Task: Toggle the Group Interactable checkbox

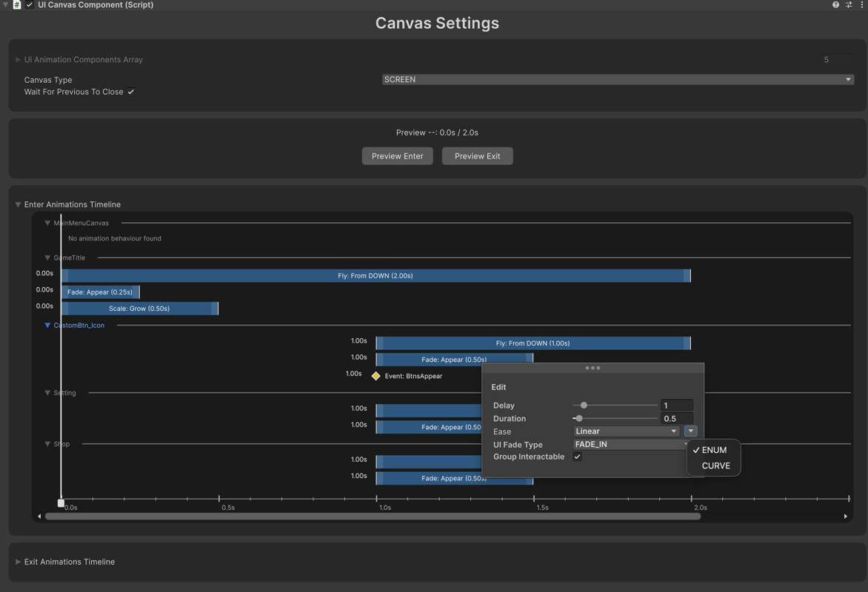Action: click(578, 457)
